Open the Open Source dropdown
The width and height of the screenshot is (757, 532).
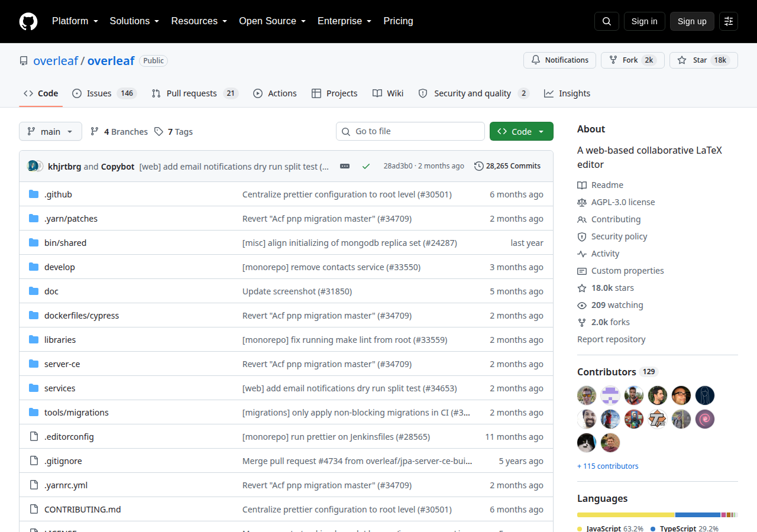(x=272, y=21)
